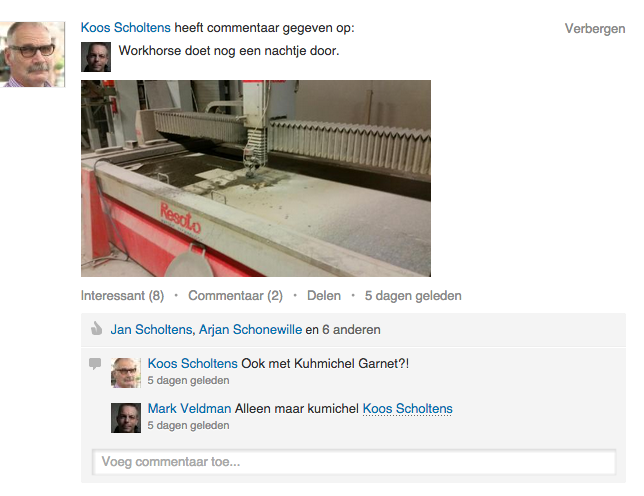
Task: Open the '5 dagen geleden' post timestamp
Action: (413, 296)
